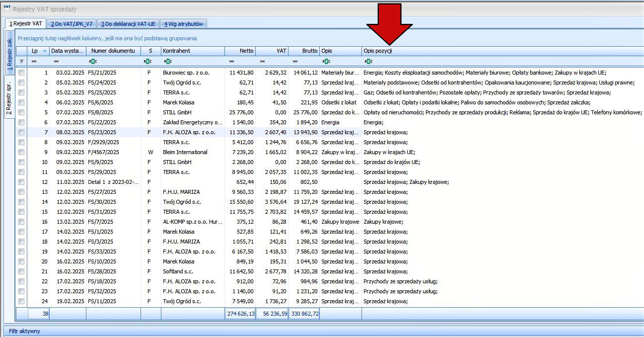Click Brutto total 330 862,72 in footer
The width and height of the screenshot is (644, 337).
pyautogui.click(x=304, y=314)
